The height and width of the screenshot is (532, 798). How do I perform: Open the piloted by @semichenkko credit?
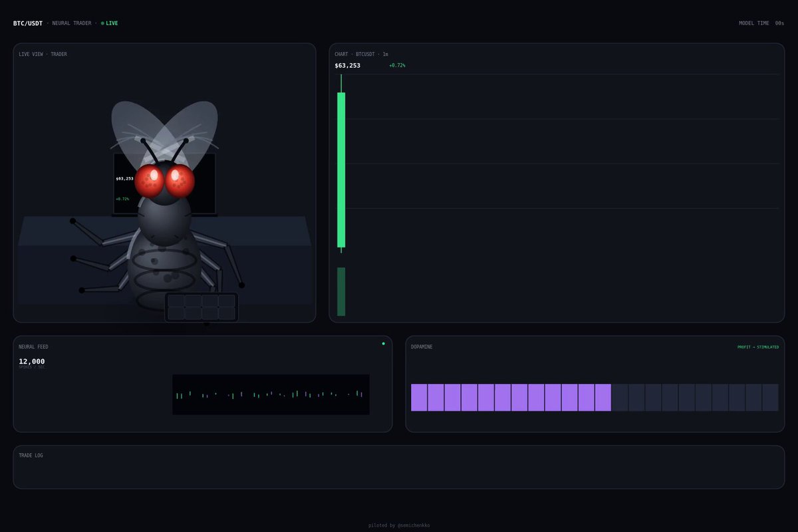pyautogui.click(x=399, y=525)
